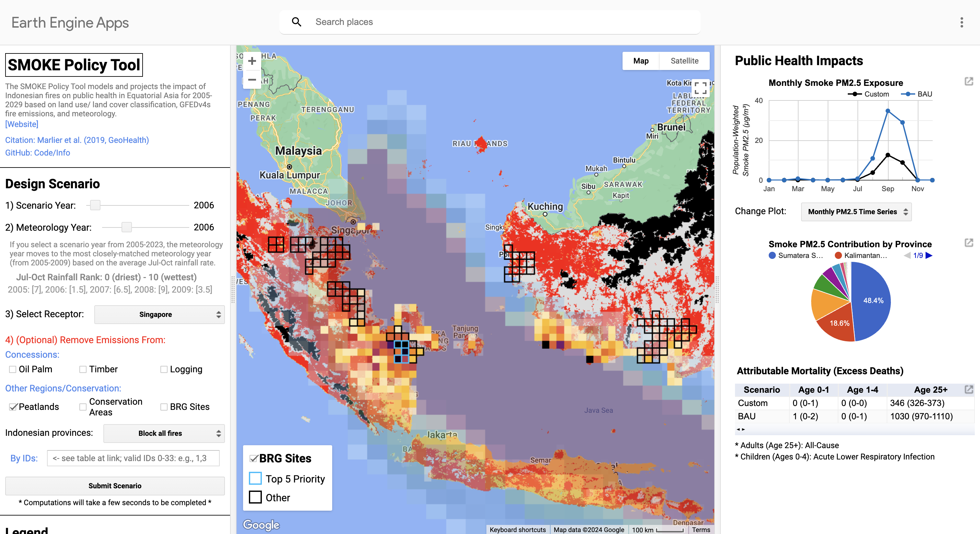Open the Marlier et al. citation link
Screen dimensions: 980x534
point(77,140)
